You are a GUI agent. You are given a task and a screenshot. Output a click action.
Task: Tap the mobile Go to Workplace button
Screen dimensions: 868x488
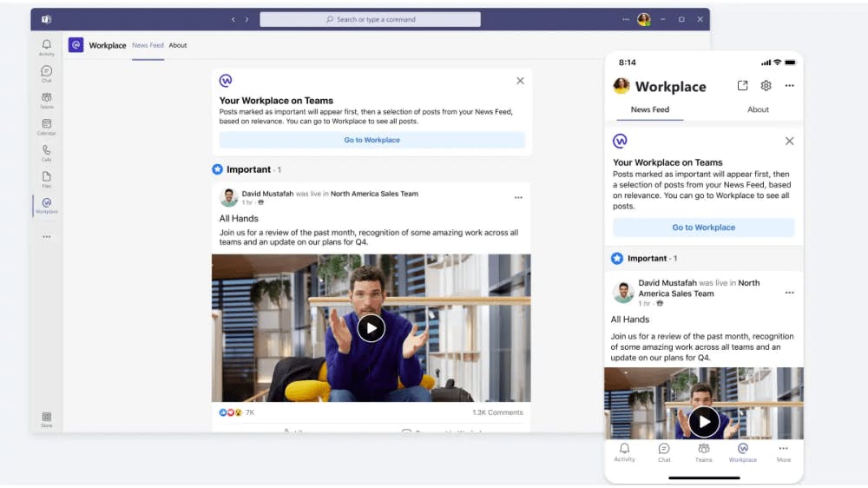coord(704,228)
